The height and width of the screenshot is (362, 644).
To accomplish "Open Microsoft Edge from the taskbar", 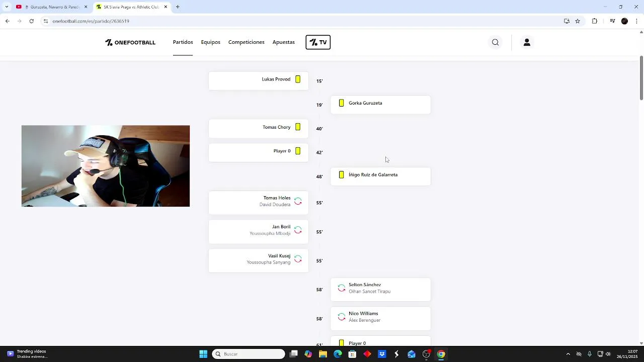I will (338, 354).
